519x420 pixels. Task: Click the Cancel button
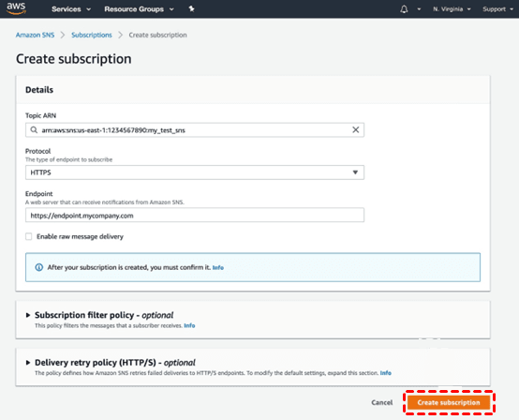pos(382,402)
